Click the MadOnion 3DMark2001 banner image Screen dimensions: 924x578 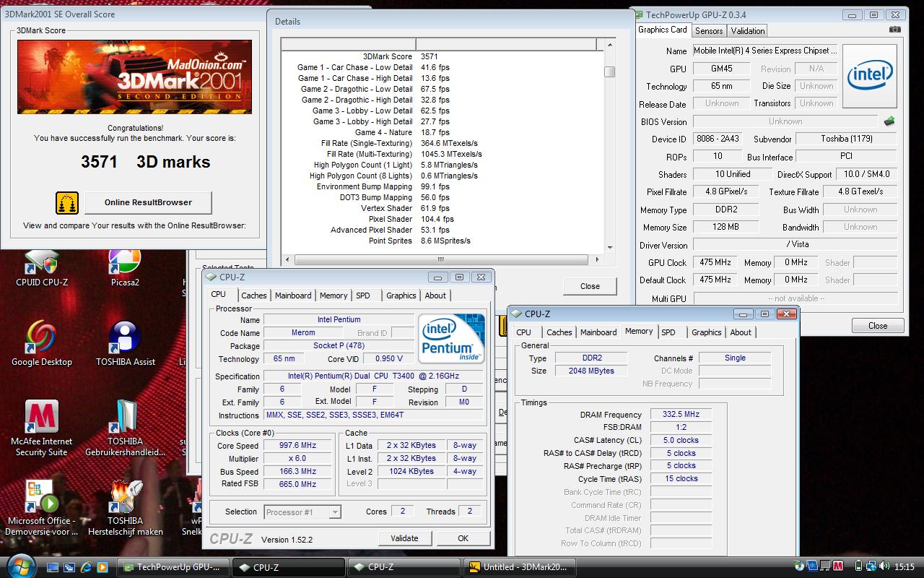pyautogui.click(x=134, y=77)
